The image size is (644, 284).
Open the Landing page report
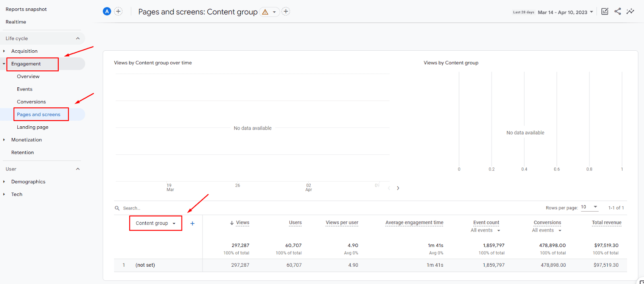point(33,127)
